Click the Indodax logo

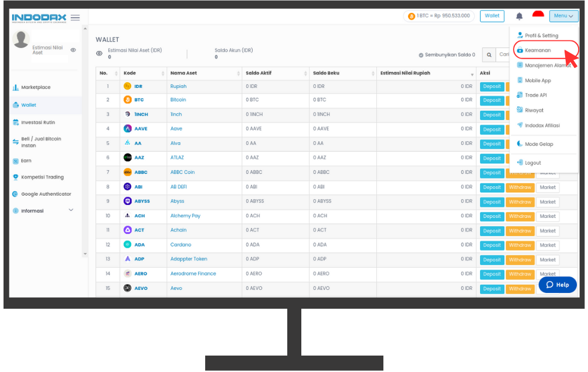[x=39, y=18]
